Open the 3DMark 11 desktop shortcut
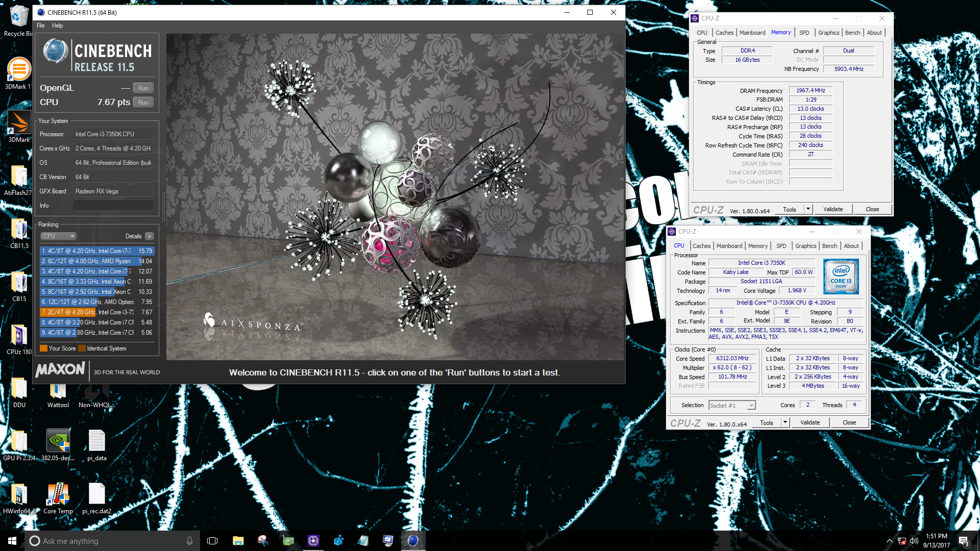The width and height of the screenshot is (980, 551). pos(18,73)
